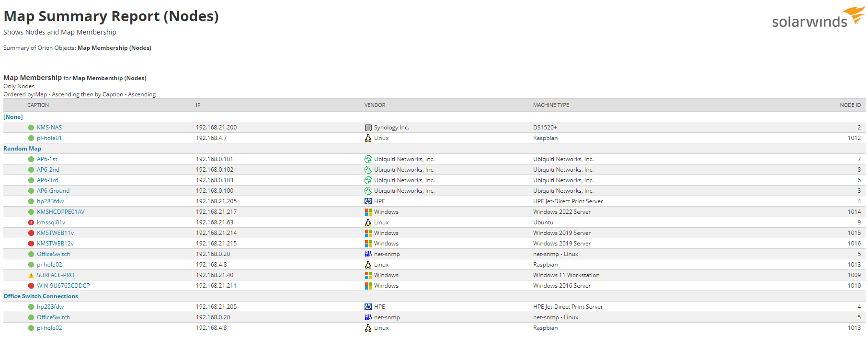Click machine type Windows 2016 Server

pos(562,286)
